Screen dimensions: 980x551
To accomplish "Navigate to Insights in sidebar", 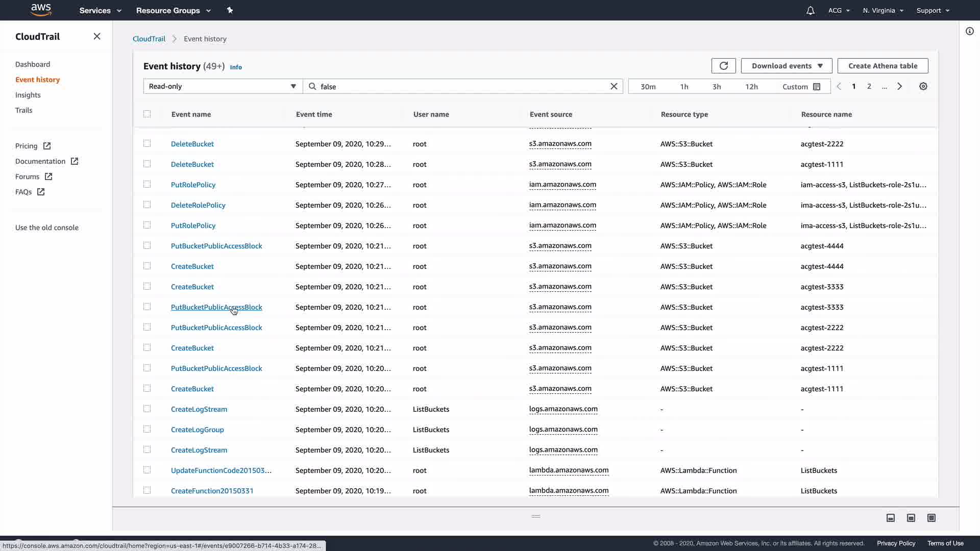I will point(28,95).
